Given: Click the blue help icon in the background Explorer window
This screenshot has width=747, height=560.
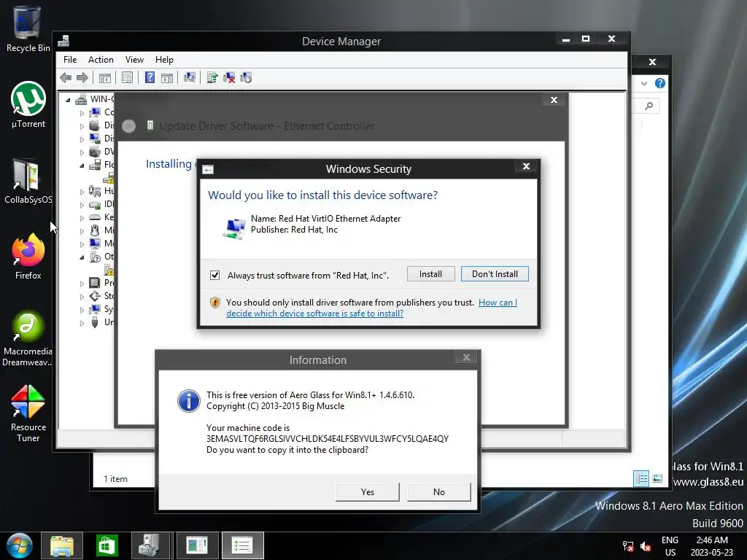Looking at the screenshot, I should pyautogui.click(x=659, y=83).
